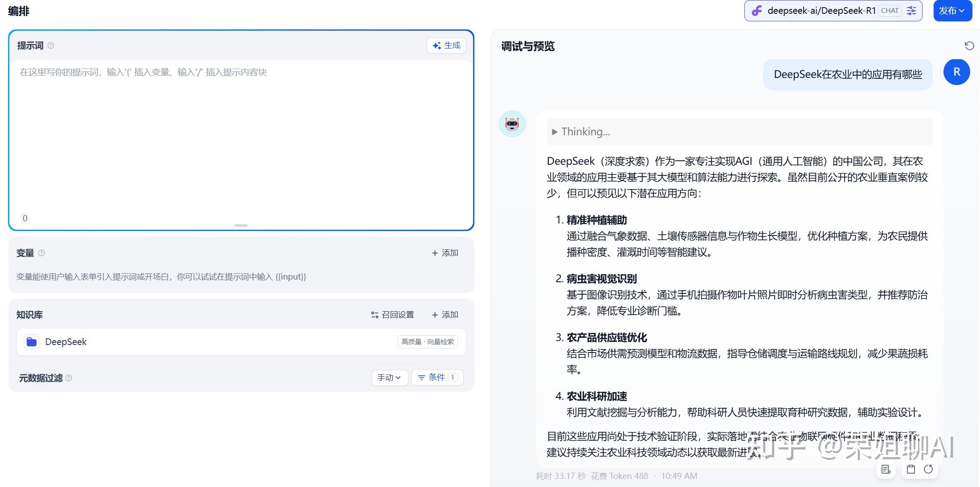Select the deepseek-ai/DeepSeek-R1 model selector
This screenshot has width=980, height=487.
click(833, 11)
